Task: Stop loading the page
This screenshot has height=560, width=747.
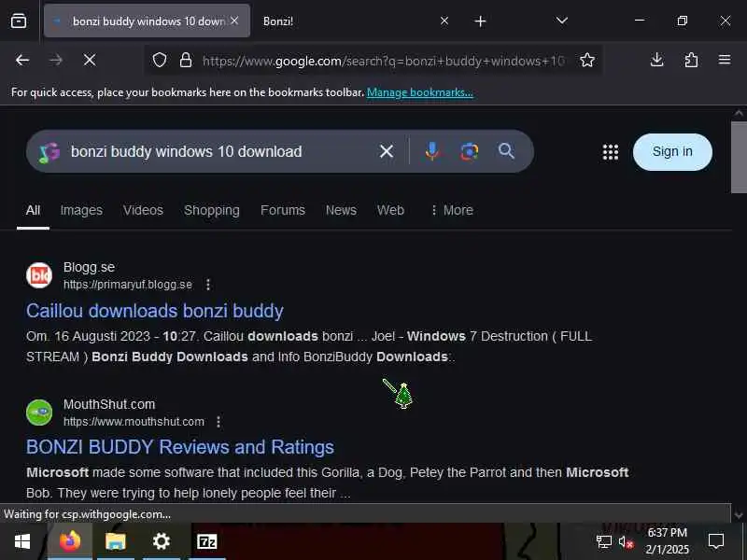Action: click(90, 60)
